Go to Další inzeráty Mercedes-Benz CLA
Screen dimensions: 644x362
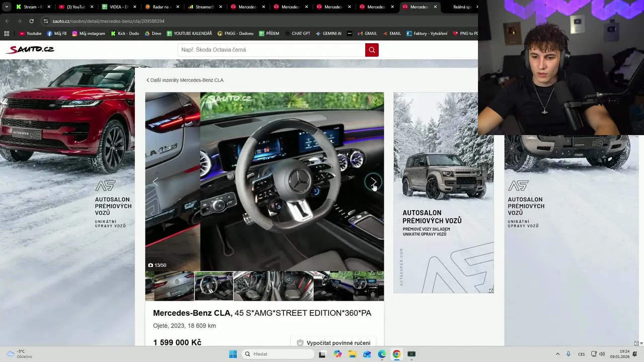point(185,80)
